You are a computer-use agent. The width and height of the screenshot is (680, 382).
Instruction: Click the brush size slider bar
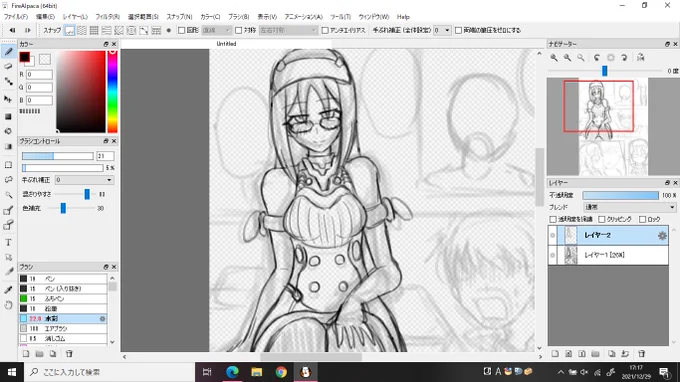pyautogui.click(x=58, y=156)
